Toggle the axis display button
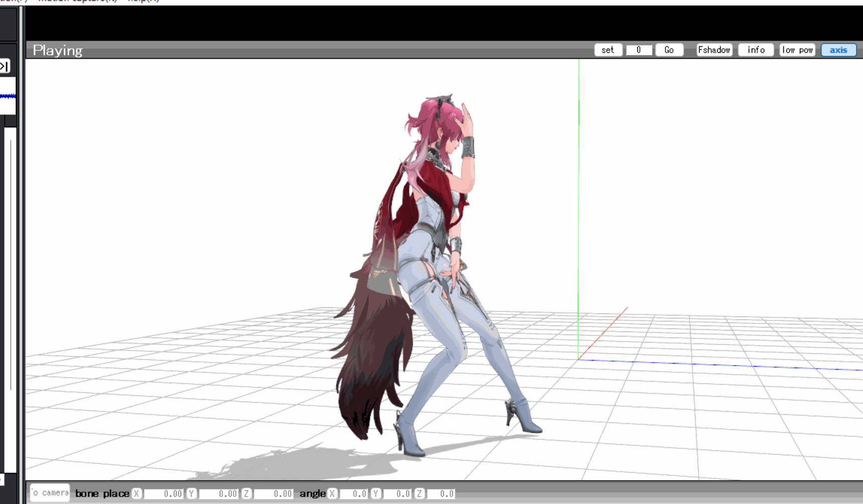 pyautogui.click(x=838, y=50)
